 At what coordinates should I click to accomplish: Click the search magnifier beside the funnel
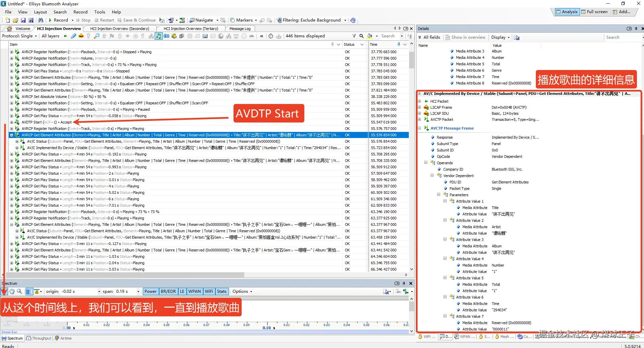[361, 36]
